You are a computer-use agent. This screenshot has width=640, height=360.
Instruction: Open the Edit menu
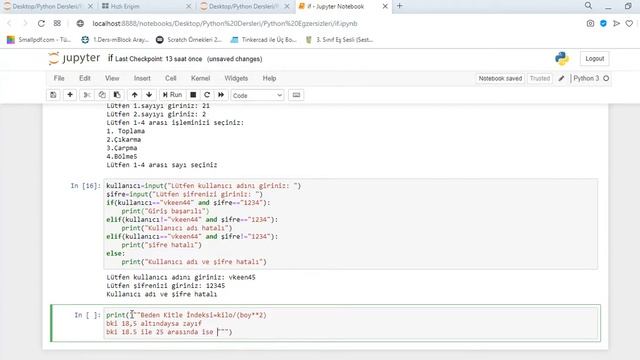coord(85,78)
